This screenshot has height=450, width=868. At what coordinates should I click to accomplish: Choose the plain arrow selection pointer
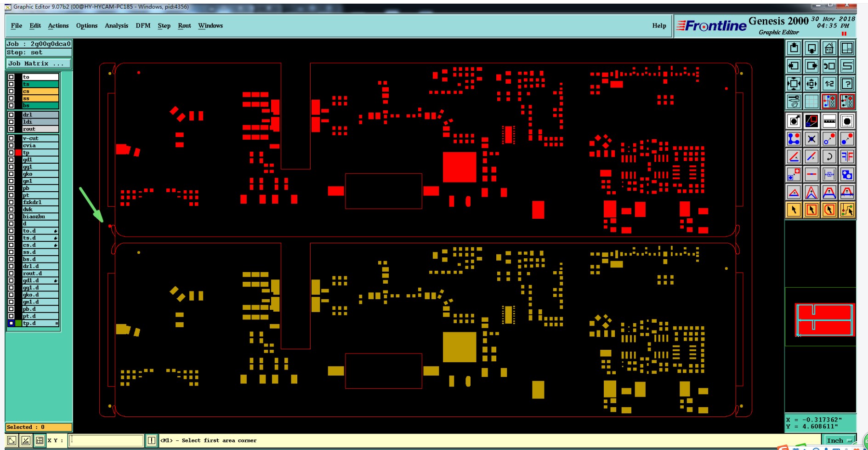(794, 210)
